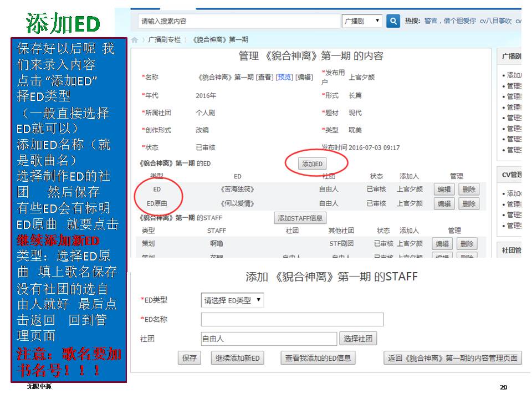
Task: Click 删除 button for 《苦海独筏》 row
Action: click(469, 190)
